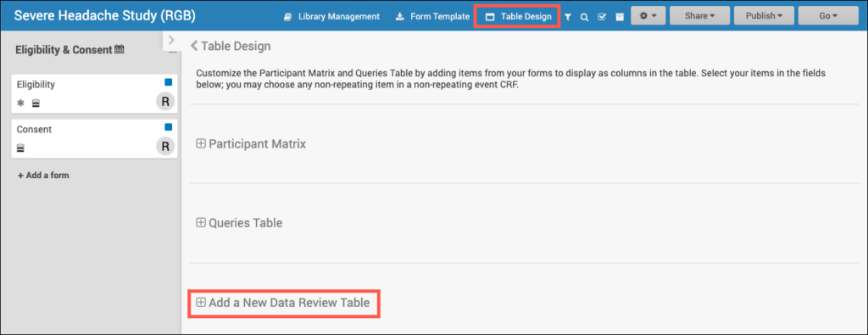Screen dimensions: 868x335
Task: Open the Go dropdown menu
Action: pyautogui.click(x=828, y=16)
